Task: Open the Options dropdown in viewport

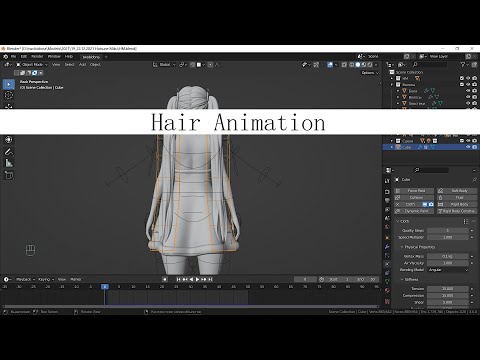Action: click(370, 73)
